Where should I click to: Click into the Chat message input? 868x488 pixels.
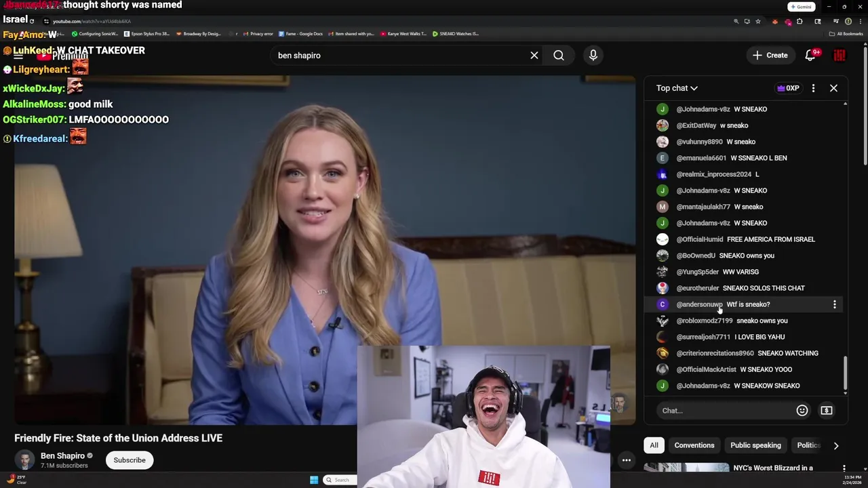point(726,410)
